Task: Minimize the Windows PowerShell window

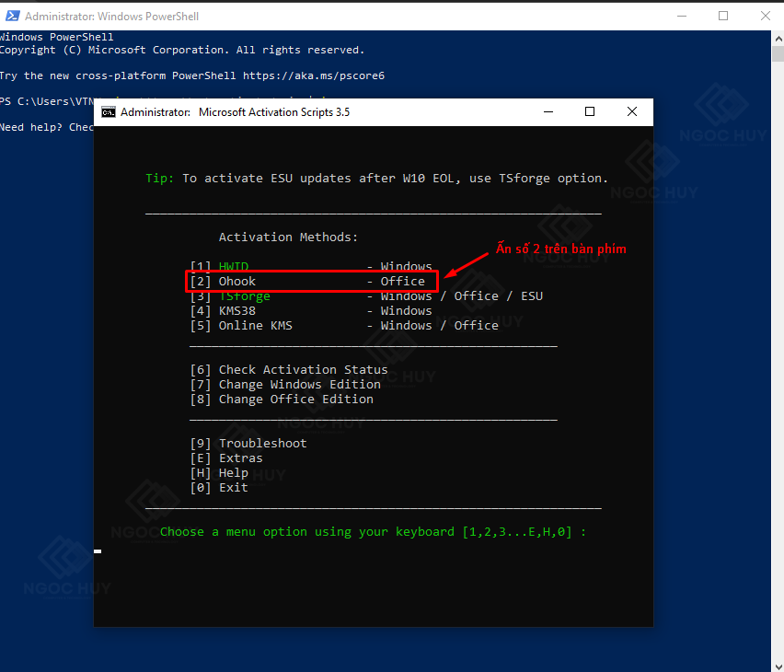Action: click(682, 16)
